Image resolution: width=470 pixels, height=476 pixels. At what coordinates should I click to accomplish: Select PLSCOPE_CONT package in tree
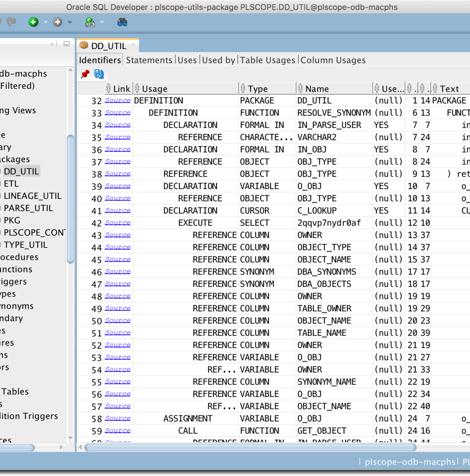point(34,232)
